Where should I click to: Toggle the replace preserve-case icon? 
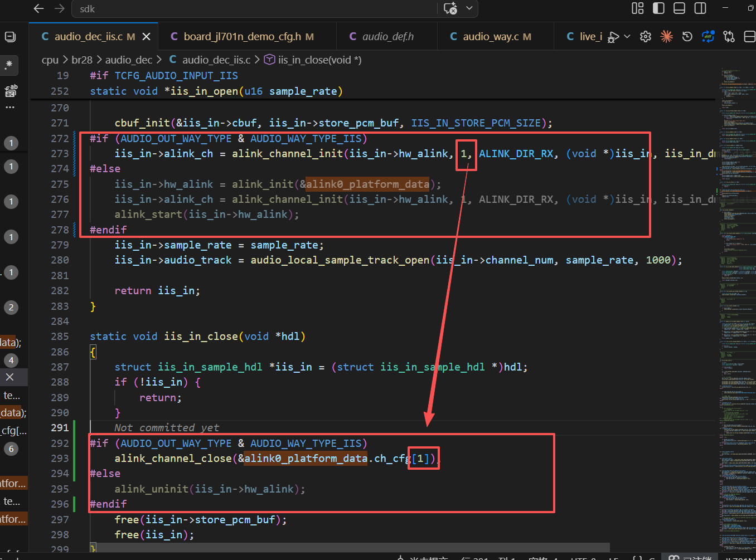click(11, 90)
